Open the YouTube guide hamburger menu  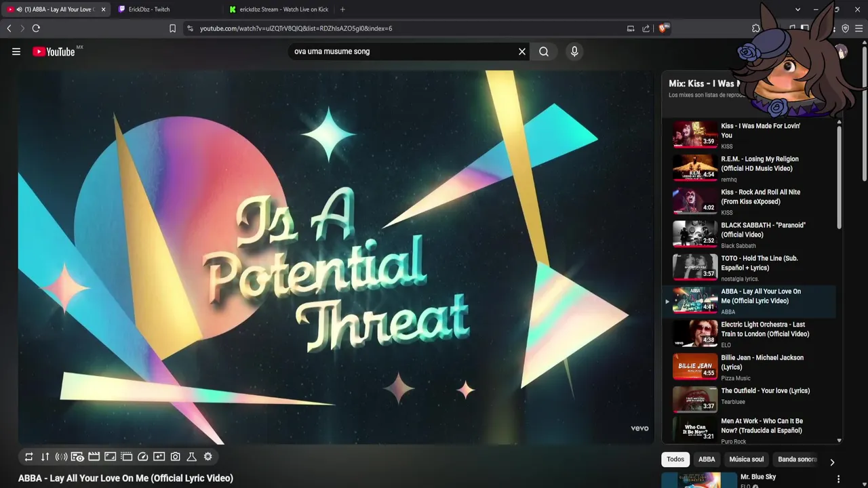(x=16, y=52)
